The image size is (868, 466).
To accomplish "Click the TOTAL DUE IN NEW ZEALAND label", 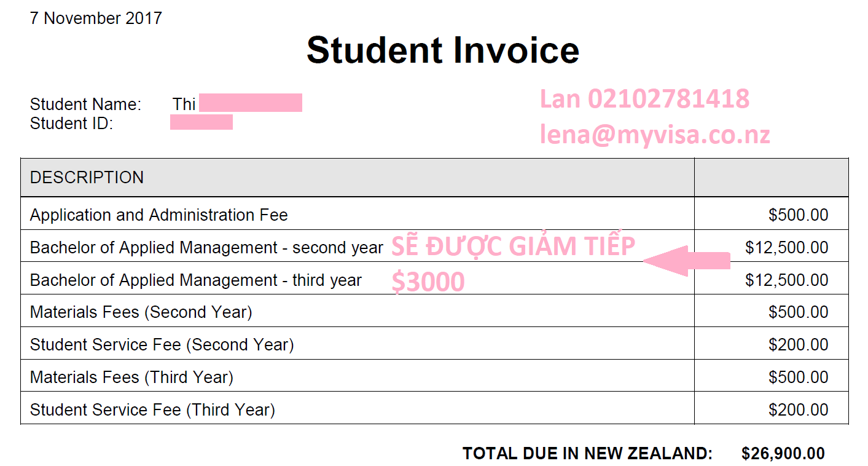I will [587, 454].
